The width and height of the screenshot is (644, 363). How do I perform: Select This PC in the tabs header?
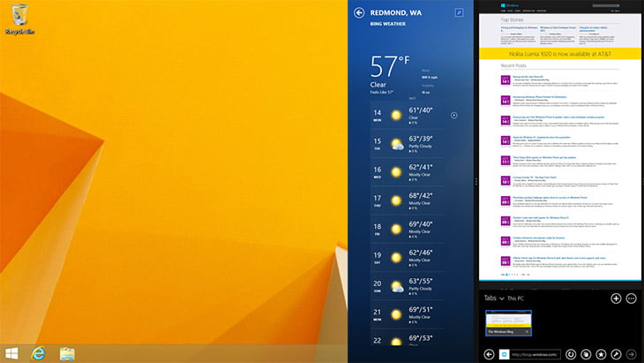coord(515,299)
